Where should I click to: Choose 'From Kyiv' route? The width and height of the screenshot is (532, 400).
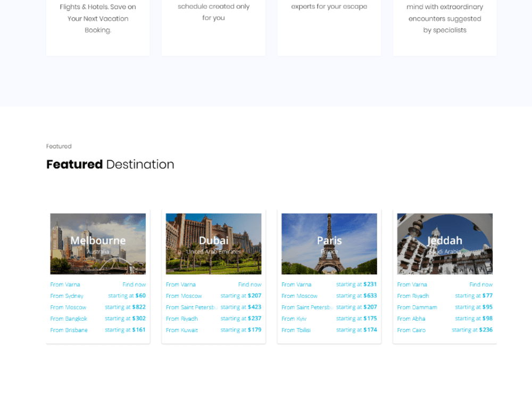[x=294, y=319]
